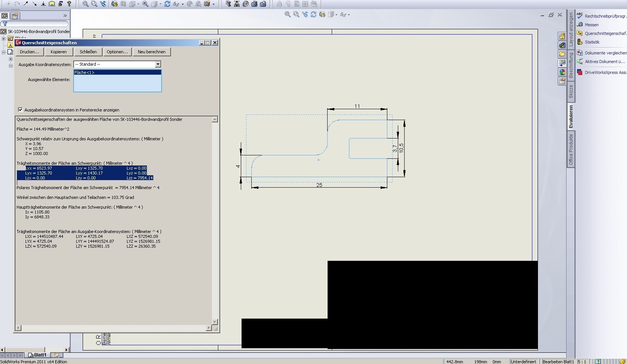Click the Drucken... button
This screenshot has height=364, width=627.
[29, 52]
